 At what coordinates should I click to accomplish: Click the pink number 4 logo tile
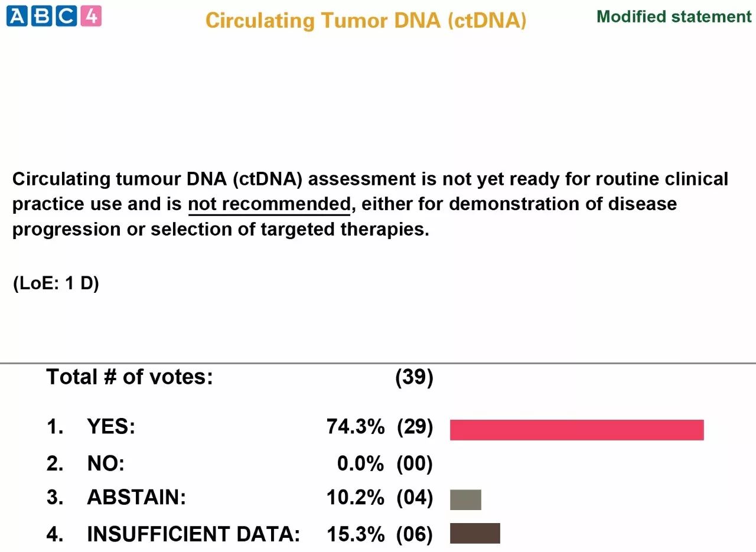90,16
